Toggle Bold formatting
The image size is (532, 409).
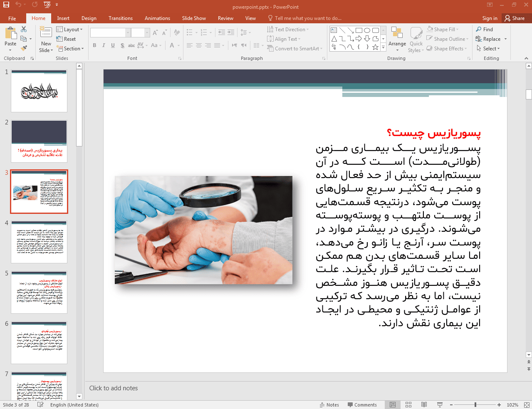[x=94, y=45]
